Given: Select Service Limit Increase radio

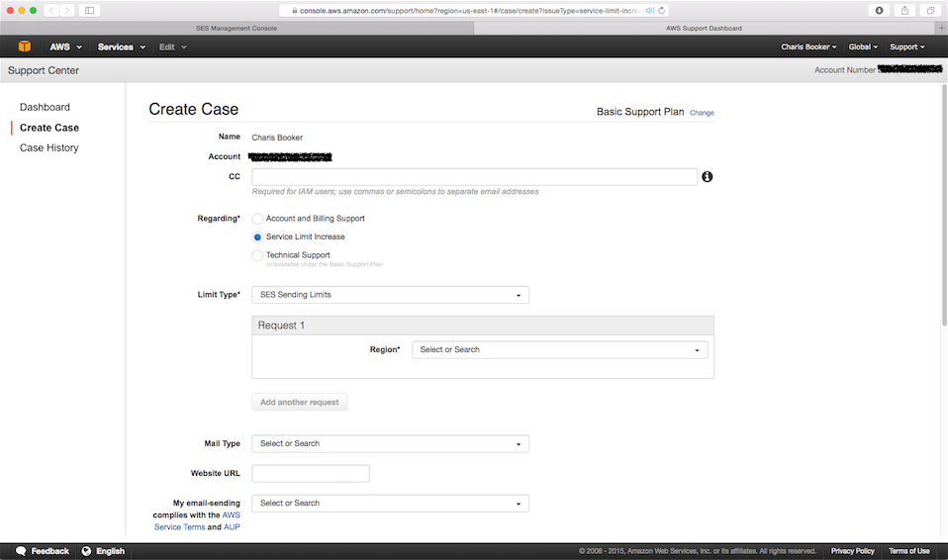Looking at the screenshot, I should point(257,237).
